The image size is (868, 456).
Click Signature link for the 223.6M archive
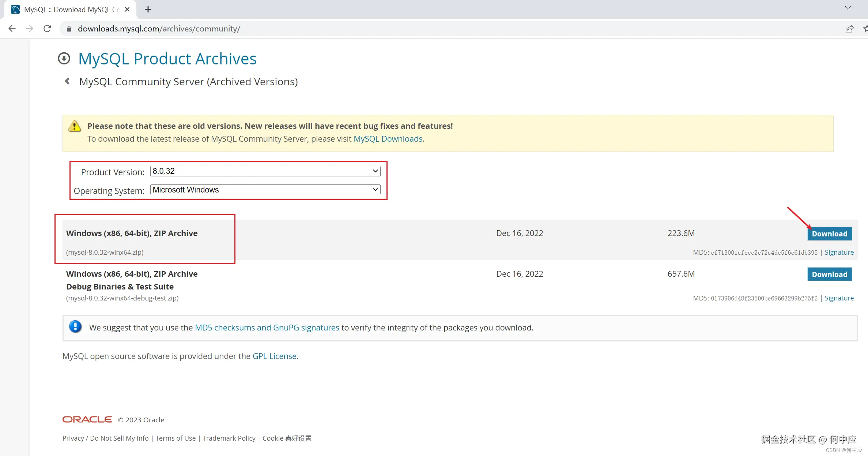tap(839, 253)
